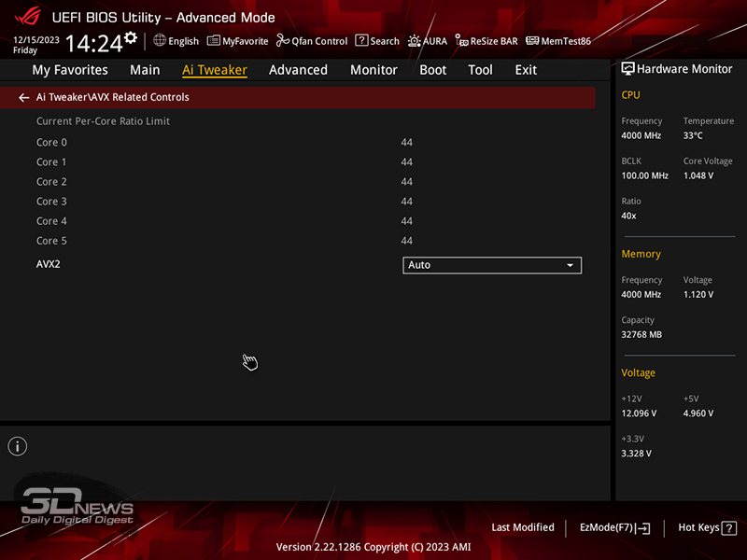Open date and time settings gear
Viewport: 747px width, 560px height.
(x=131, y=38)
